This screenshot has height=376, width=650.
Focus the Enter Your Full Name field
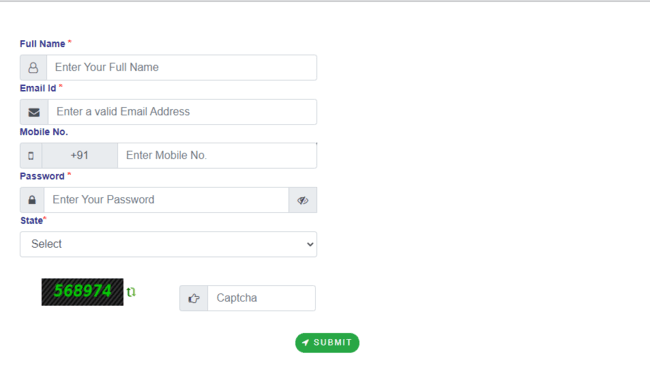[x=182, y=68]
